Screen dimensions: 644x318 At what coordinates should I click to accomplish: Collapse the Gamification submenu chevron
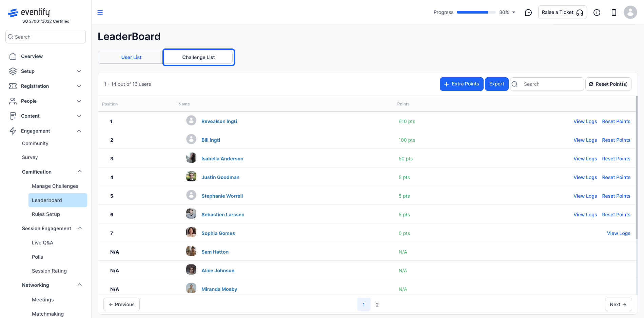(80, 172)
